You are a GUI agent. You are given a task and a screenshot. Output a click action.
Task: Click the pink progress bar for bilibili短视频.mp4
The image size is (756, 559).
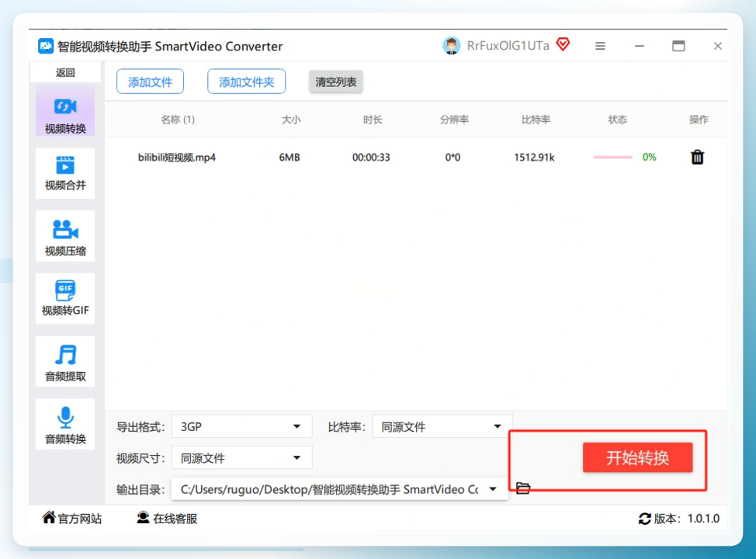[613, 158]
